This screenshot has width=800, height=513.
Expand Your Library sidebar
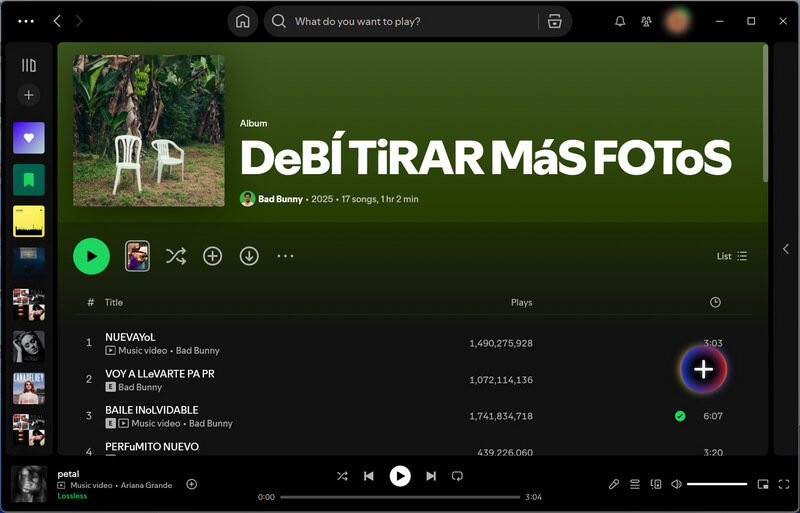click(x=29, y=65)
